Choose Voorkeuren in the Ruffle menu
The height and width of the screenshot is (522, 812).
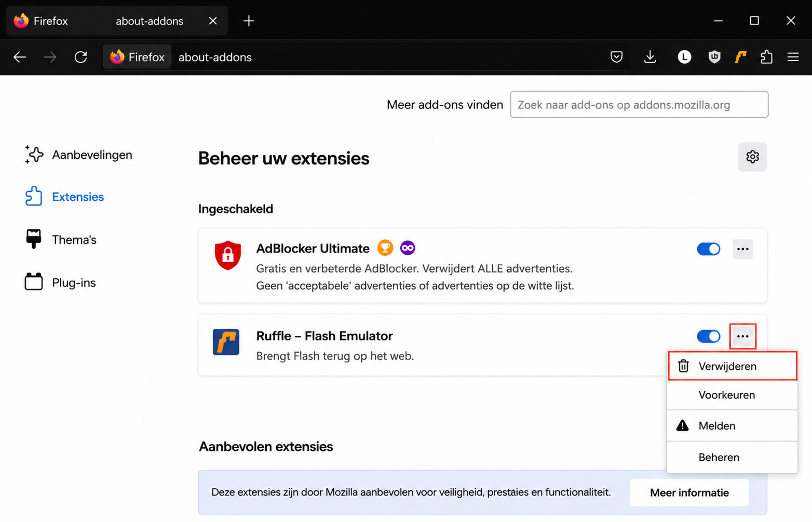[732, 395]
